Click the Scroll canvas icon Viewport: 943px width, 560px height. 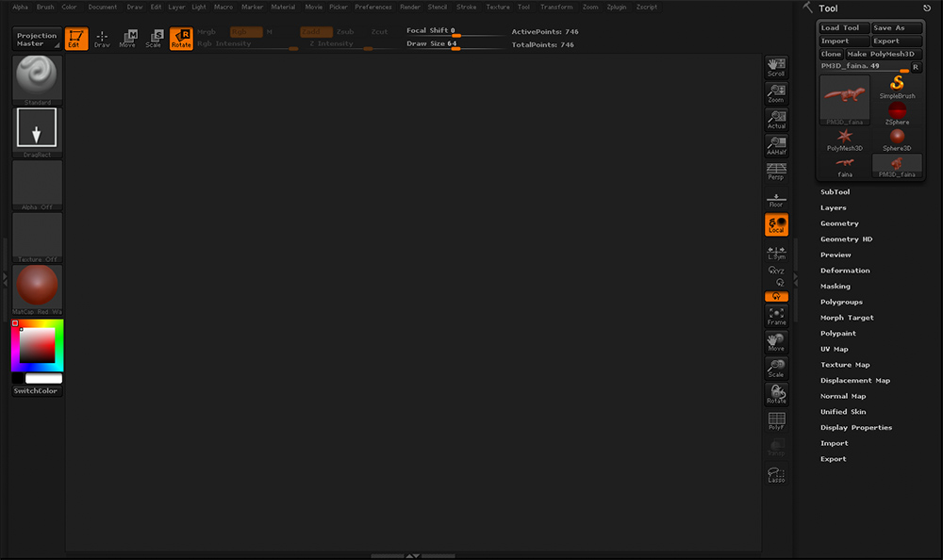tap(776, 67)
